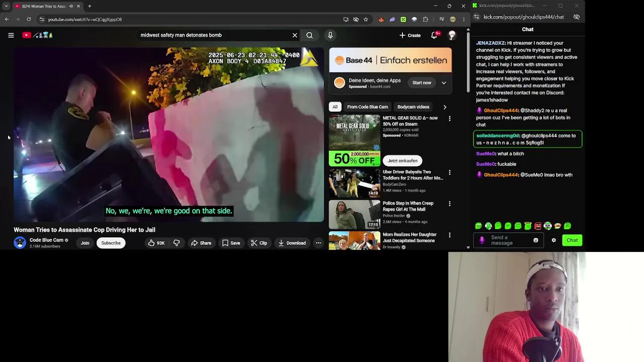Insert the halo green emote
This screenshot has height=362, width=644.
(528, 226)
